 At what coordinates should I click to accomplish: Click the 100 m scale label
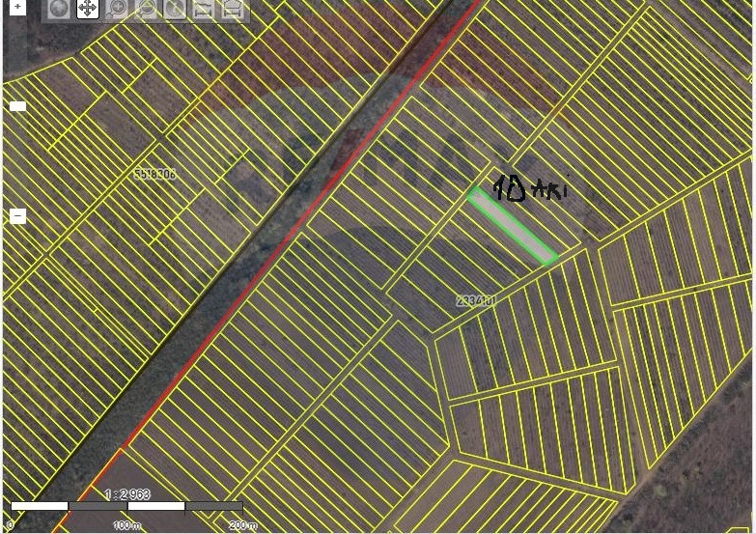pyautogui.click(x=126, y=524)
